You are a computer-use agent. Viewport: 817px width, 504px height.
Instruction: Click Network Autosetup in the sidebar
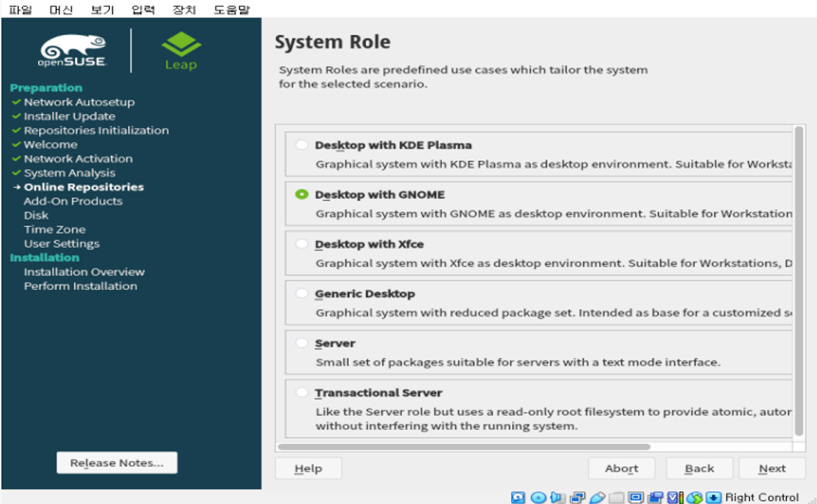point(79,102)
